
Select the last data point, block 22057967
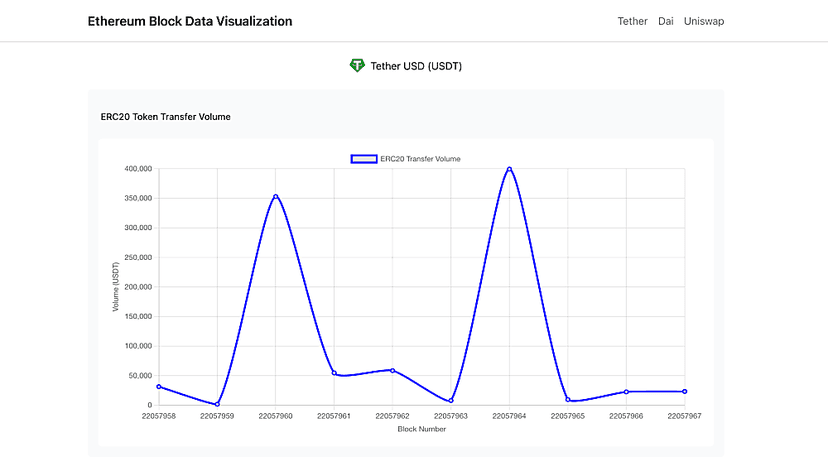pos(685,391)
